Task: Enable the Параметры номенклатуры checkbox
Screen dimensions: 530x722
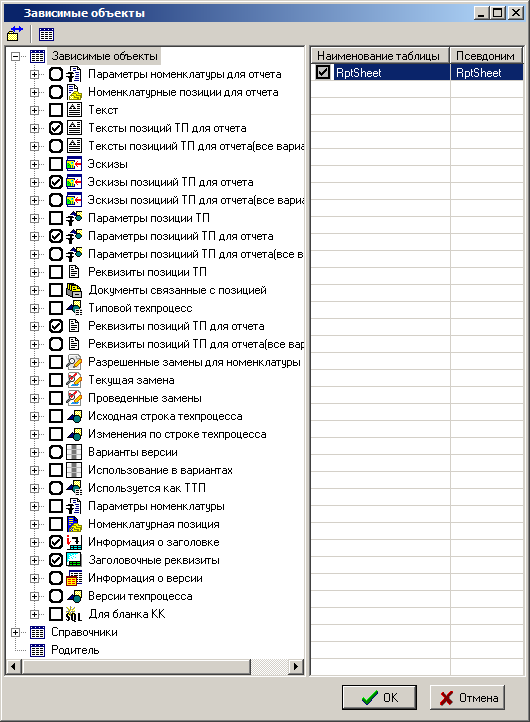Action: tap(56, 506)
